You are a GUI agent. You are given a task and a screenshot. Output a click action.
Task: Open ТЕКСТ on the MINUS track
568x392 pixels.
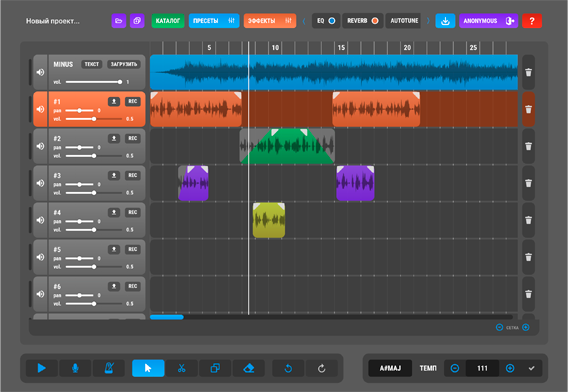91,64
